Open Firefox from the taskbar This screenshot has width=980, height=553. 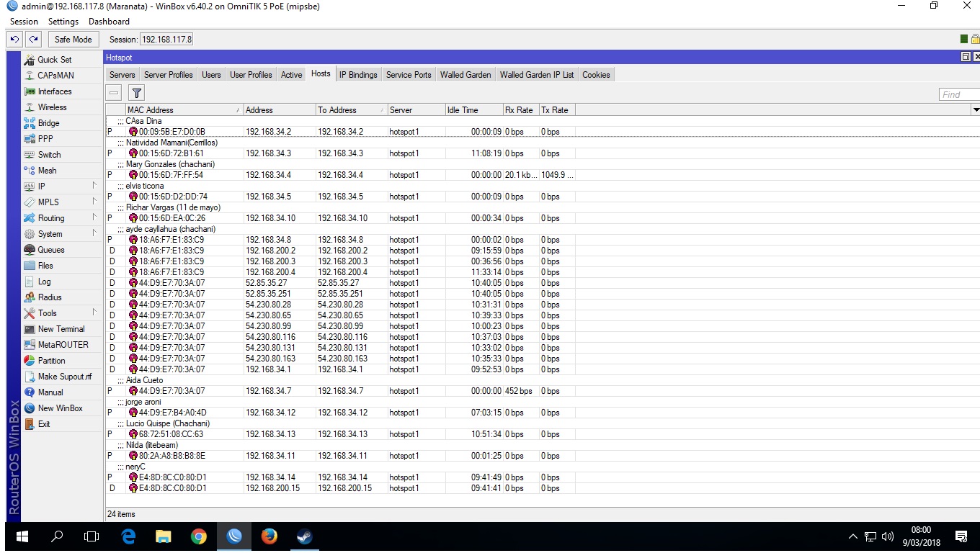[x=269, y=536]
